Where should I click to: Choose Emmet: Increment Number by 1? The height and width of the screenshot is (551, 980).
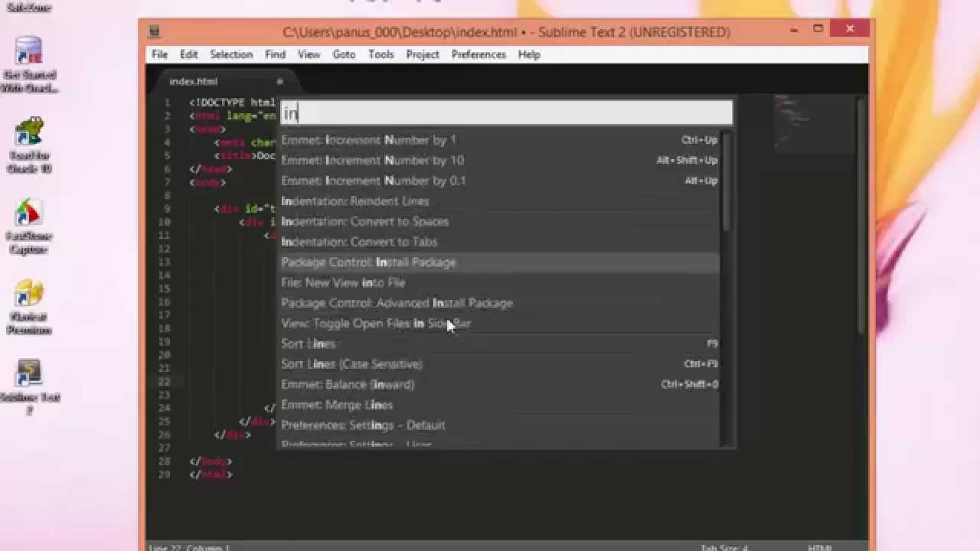click(x=499, y=140)
